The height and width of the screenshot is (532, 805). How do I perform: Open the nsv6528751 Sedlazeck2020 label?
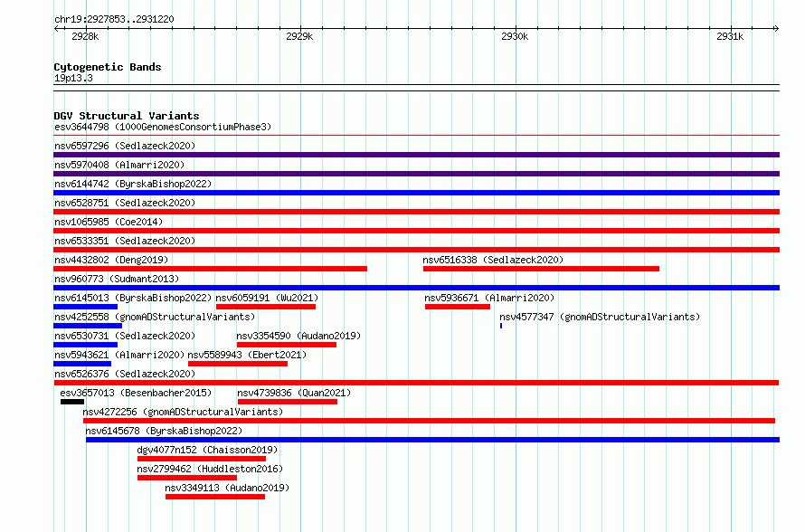(x=125, y=203)
